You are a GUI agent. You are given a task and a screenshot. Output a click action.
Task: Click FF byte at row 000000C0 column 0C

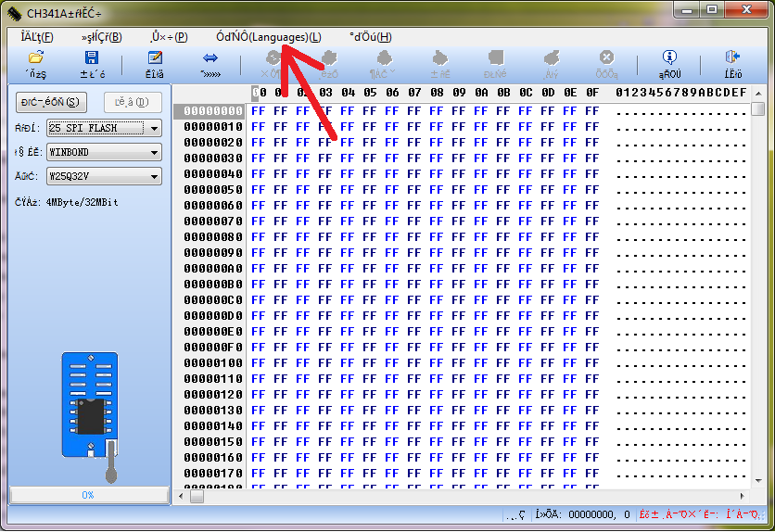pos(526,300)
